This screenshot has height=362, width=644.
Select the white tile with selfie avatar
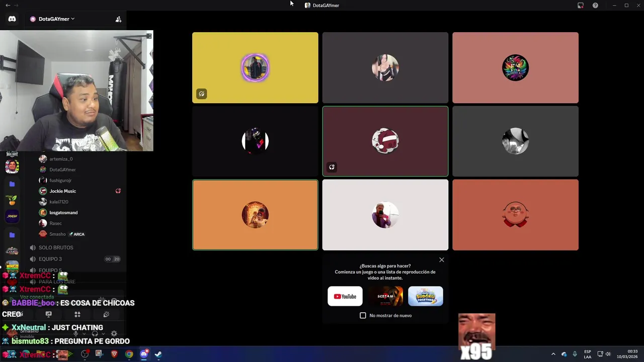click(x=385, y=215)
